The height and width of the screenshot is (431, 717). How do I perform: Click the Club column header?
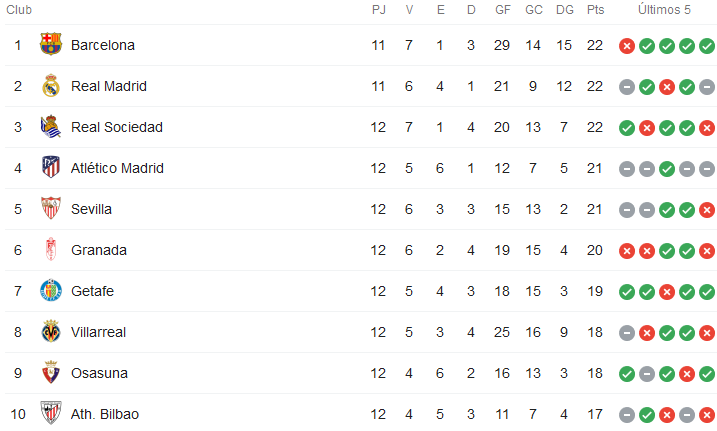[19, 10]
